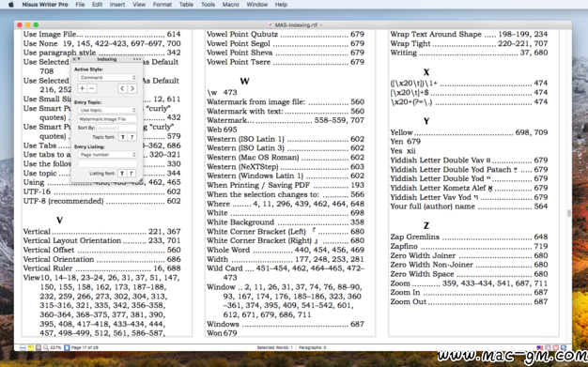Click the purple square status bar icon
The height and width of the screenshot is (367, 588).
point(548,348)
